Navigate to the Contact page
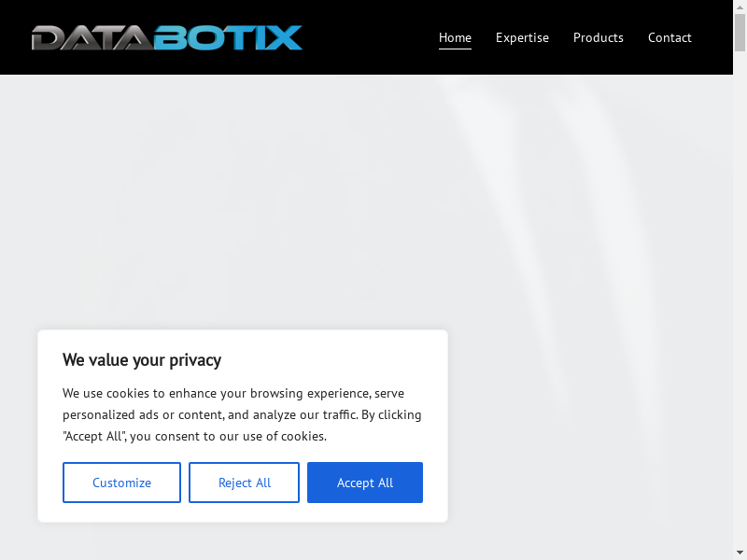 [669, 37]
